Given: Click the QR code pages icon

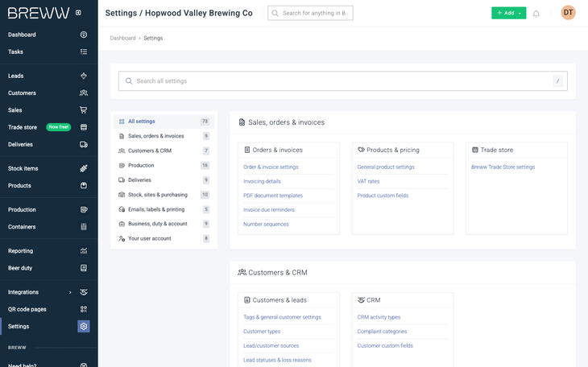Looking at the screenshot, I should tap(84, 309).
